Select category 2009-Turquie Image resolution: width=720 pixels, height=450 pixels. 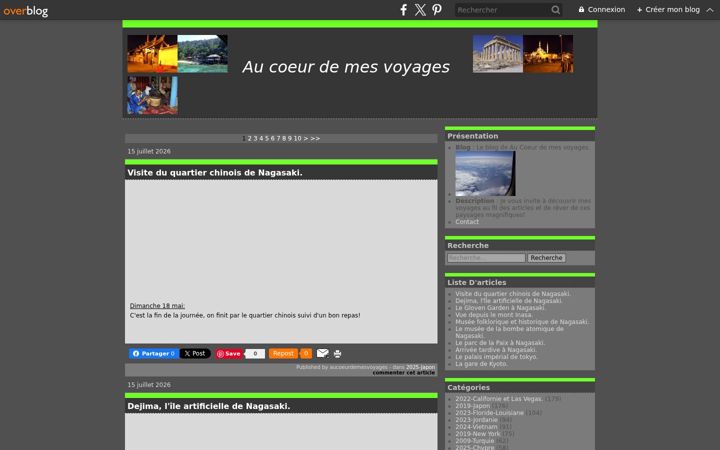click(x=475, y=440)
